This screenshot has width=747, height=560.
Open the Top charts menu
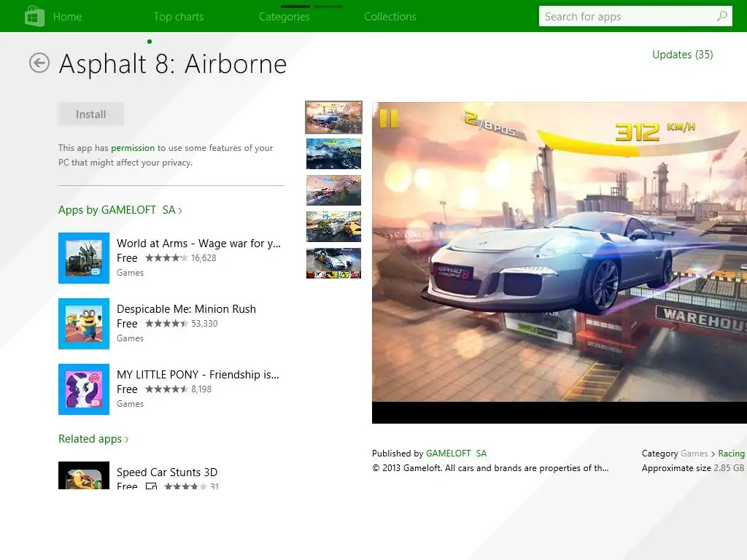click(x=179, y=17)
